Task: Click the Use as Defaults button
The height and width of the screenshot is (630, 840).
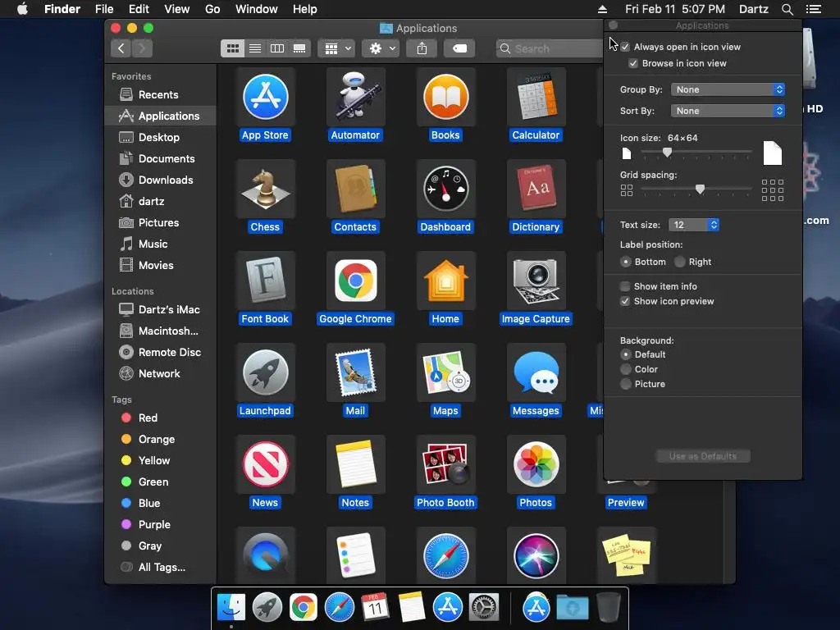Action: click(703, 456)
